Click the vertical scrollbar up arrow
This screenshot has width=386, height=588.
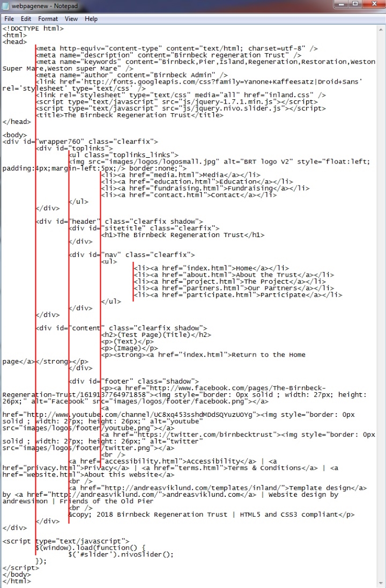pos(381,28)
